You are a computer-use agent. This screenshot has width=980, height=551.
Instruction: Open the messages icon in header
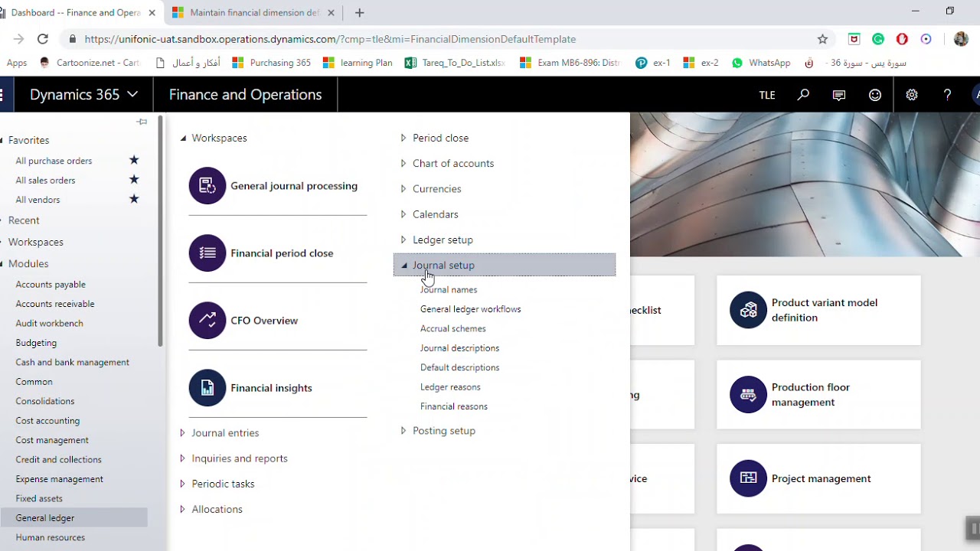(x=839, y=95)
